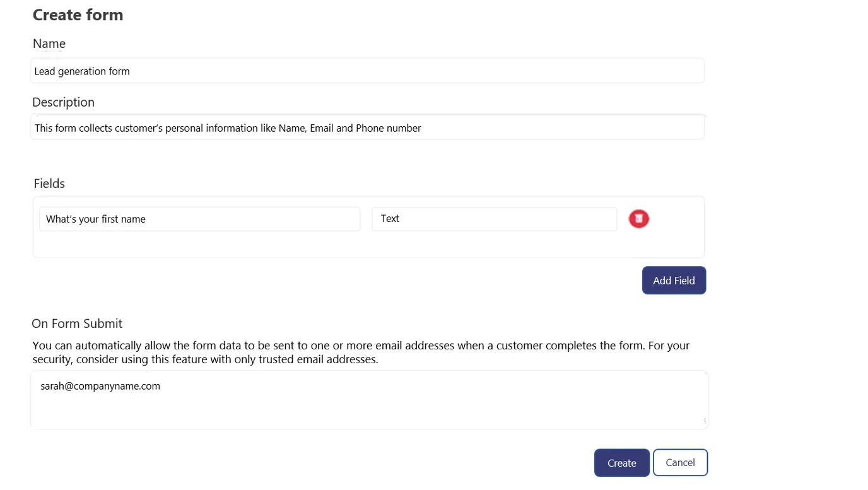Click empty space below the first name field
Screen dimensions: 868x490
(199, 245)
